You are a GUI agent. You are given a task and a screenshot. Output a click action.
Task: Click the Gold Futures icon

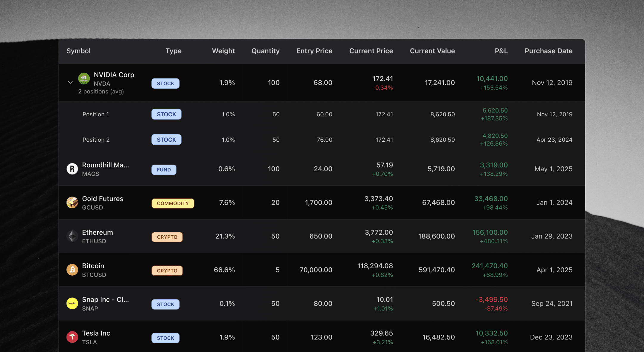(x=72, y=203)
